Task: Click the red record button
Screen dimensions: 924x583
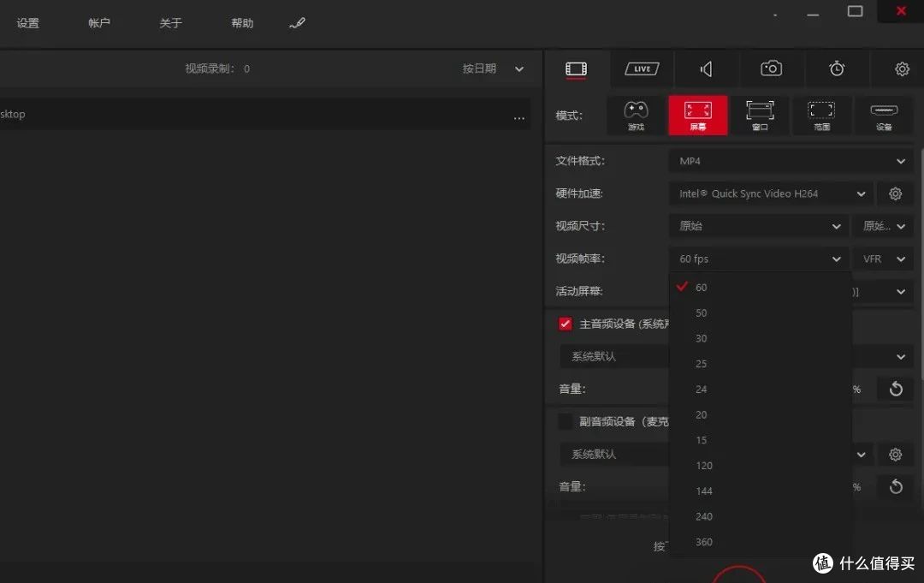Action: coord(738,574)
